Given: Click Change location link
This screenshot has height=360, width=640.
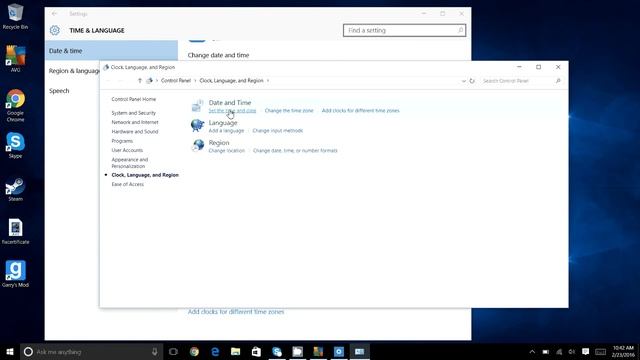Looking at the screenshot, I should tap(227, 151).
